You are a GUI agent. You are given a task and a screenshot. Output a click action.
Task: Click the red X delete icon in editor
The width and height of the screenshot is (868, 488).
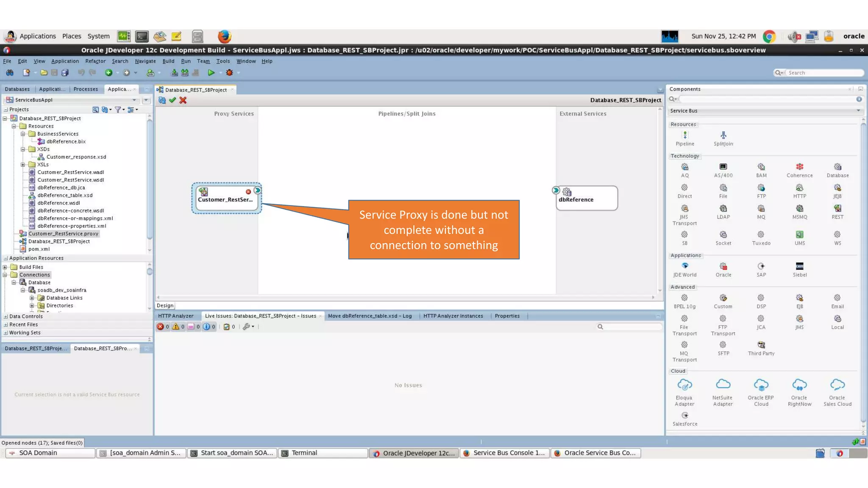pos(183,100)
